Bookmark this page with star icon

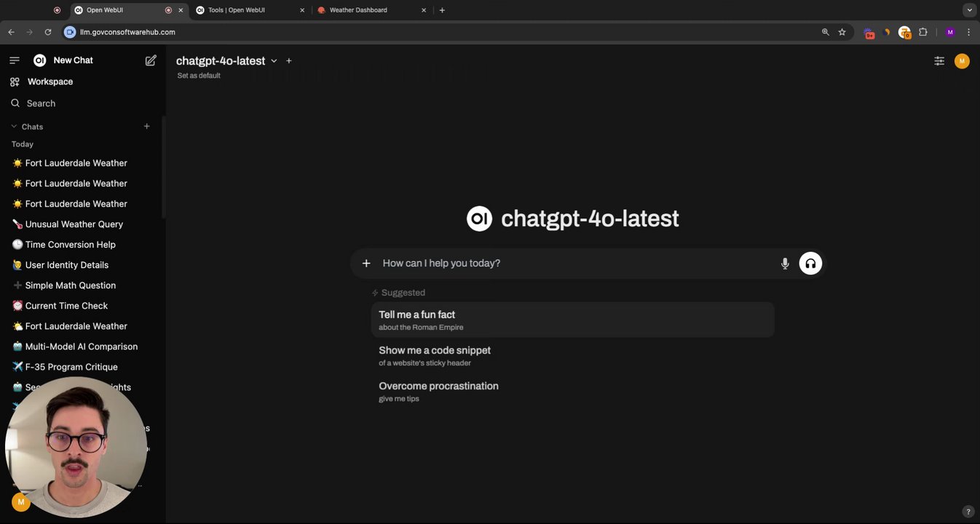[x=842, y=32]
